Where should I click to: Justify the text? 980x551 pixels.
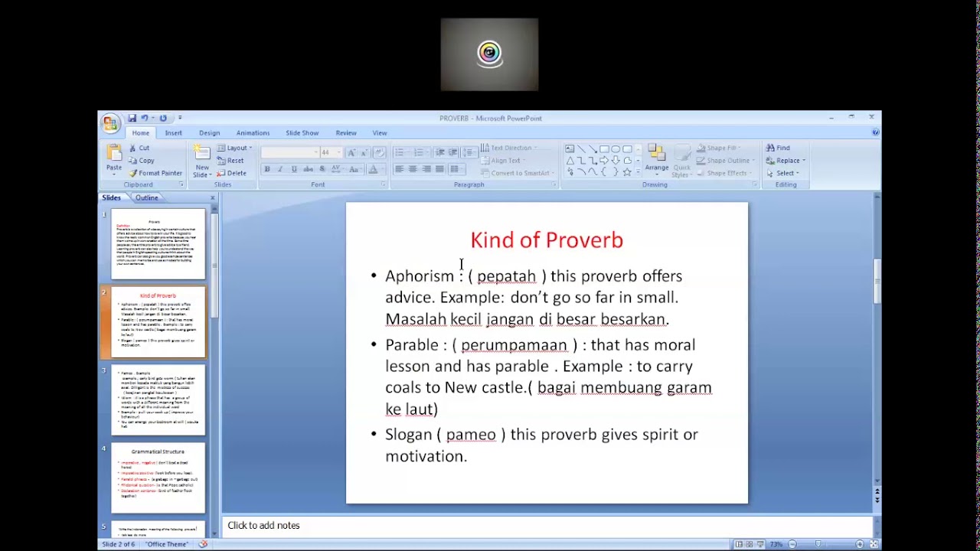click(x=439, y=169)
